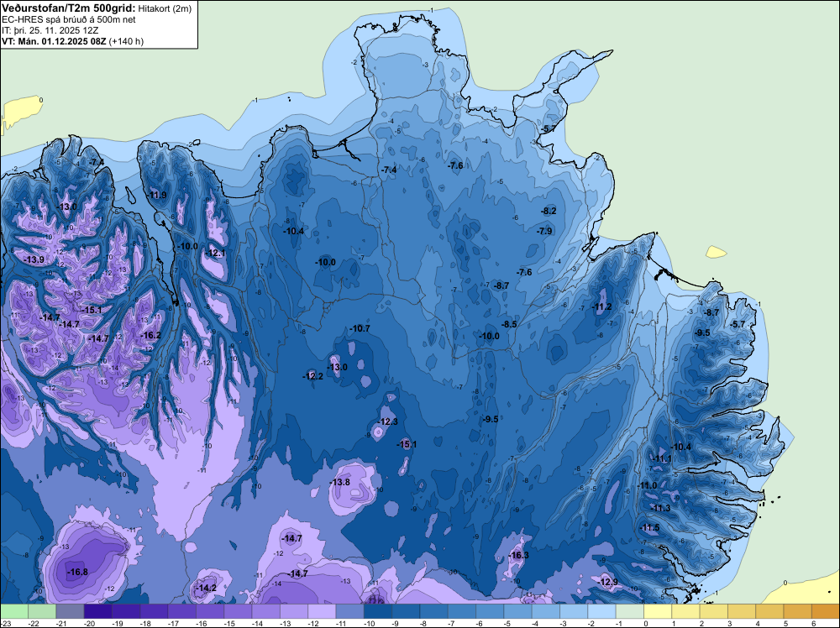Image resolution: width=840 pixels, height=628 pixels.
Task: Click the -10.7 temperature label
Action: (x=360, y=328)
